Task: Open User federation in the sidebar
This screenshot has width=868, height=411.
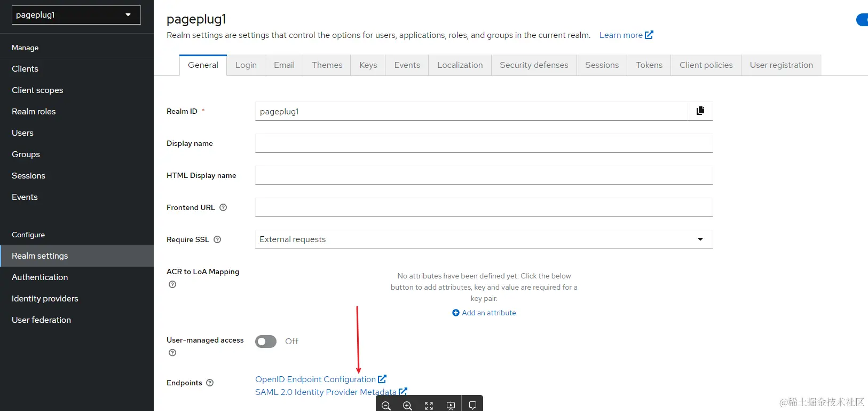Action: [77, 320]
